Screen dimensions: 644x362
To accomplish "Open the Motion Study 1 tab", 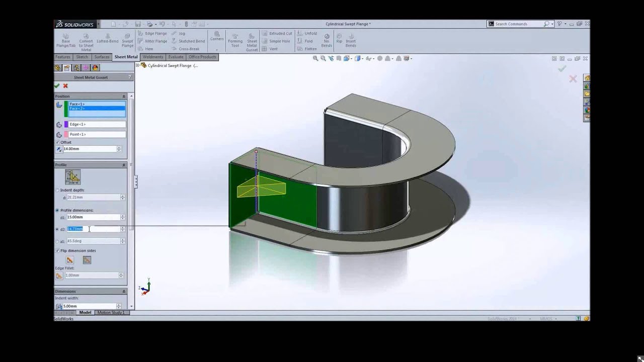I will (x=111, y=313).
